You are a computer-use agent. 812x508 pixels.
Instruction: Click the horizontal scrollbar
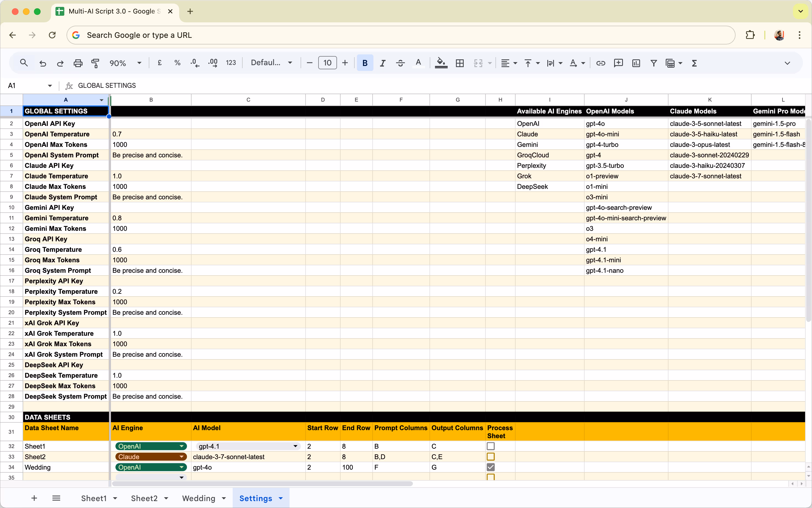(x=262, y=483)
